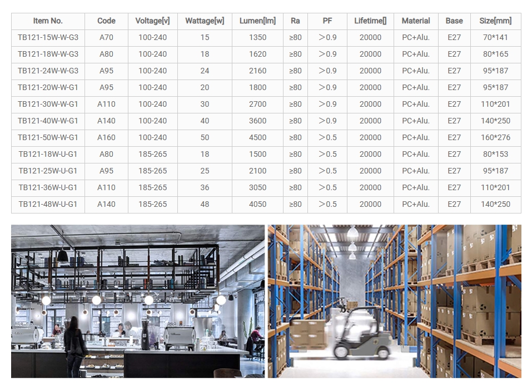
Task: Click size cell 70*141
Action: [495, 38]
